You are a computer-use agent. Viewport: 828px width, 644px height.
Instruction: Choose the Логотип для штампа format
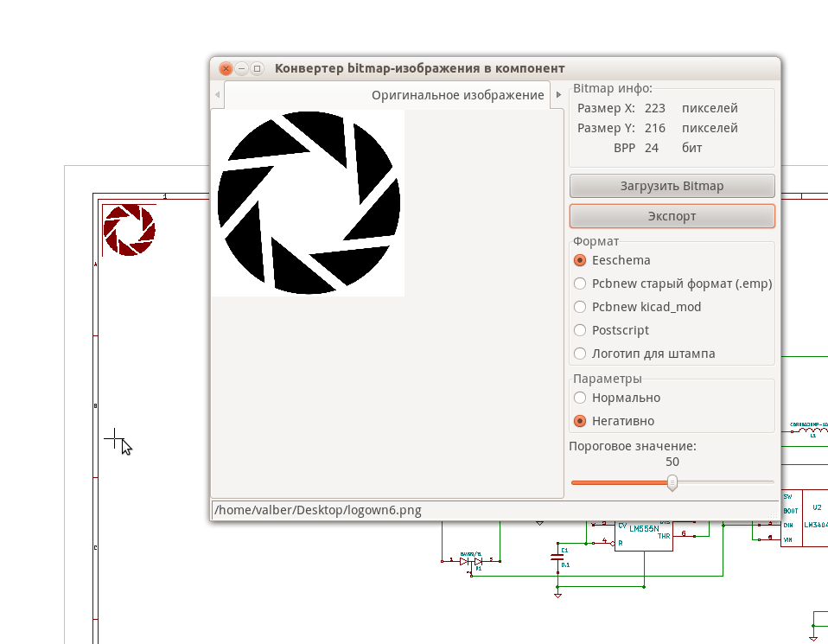coord(580,353)
